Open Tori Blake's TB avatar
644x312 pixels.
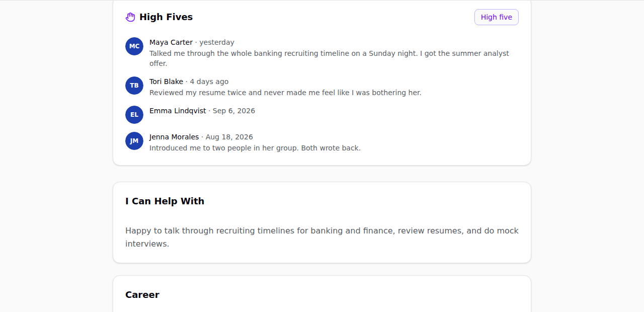[x=134, y=86]
